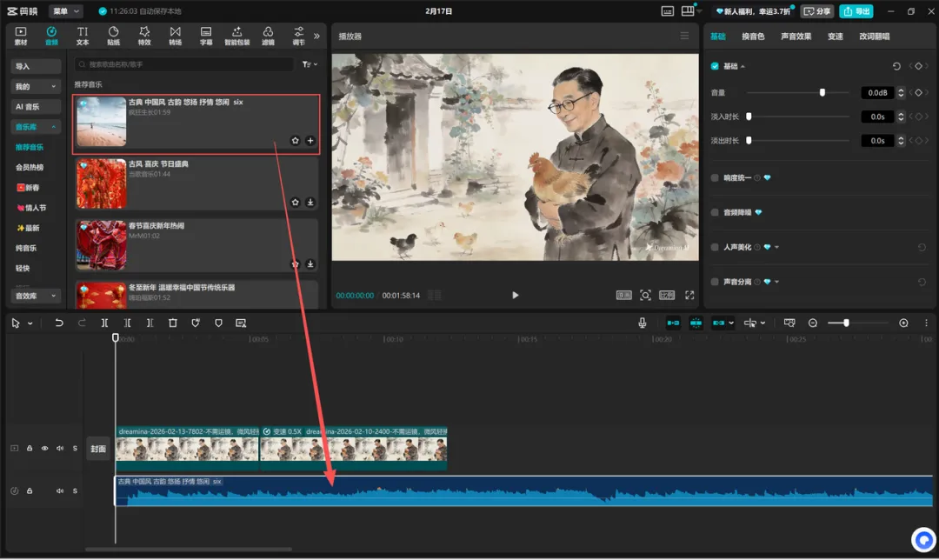This screenshot has height=560, width=939.
Task: Select 会员热榜 music category
Action: [30, 167]
